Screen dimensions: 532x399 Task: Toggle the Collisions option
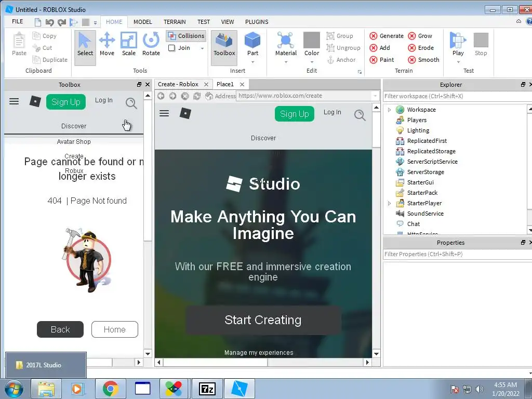(187, 36)
